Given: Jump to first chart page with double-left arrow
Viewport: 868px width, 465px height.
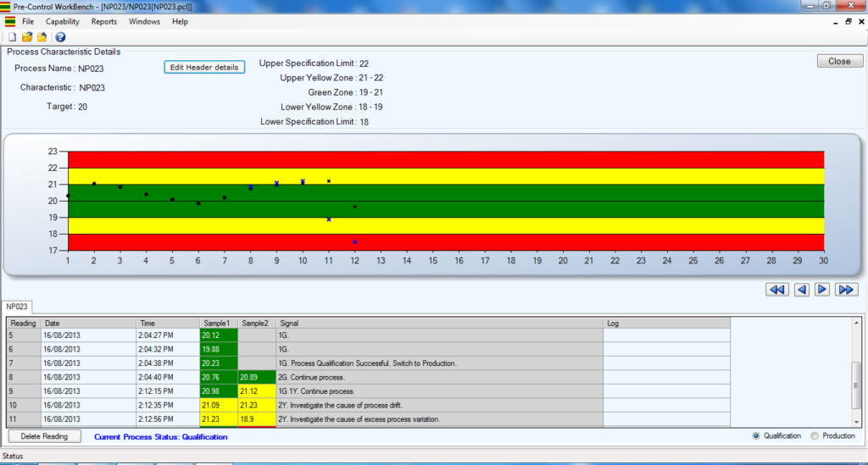Looking at the screenshot, I should [x=776, y=290].
